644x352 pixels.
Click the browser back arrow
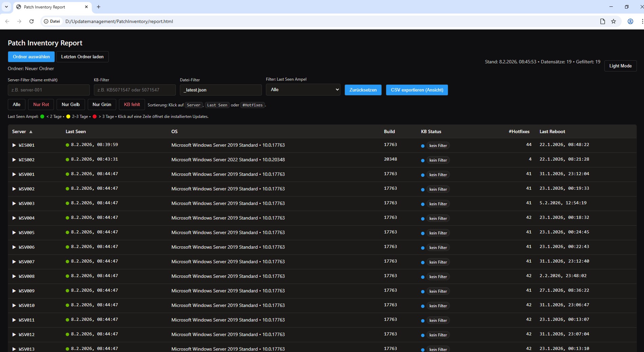7,21
